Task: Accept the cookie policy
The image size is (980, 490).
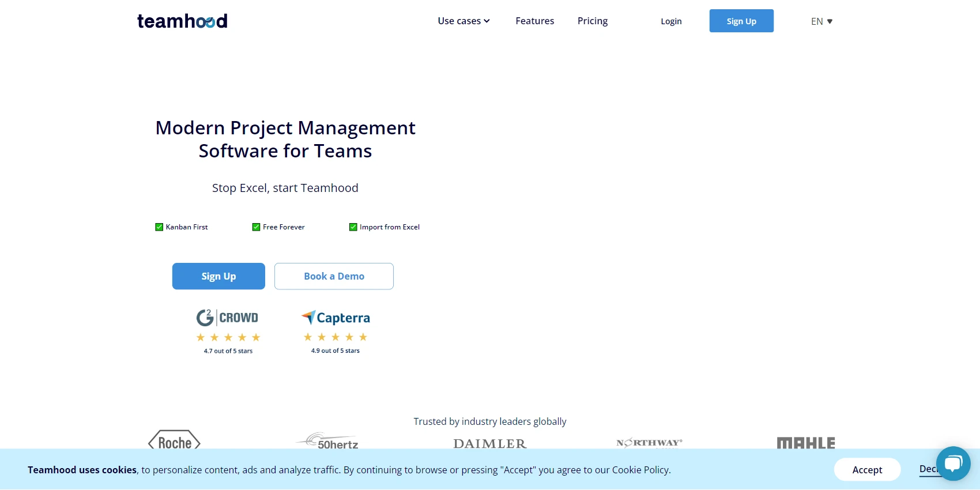Action: [x=867, y=469]
